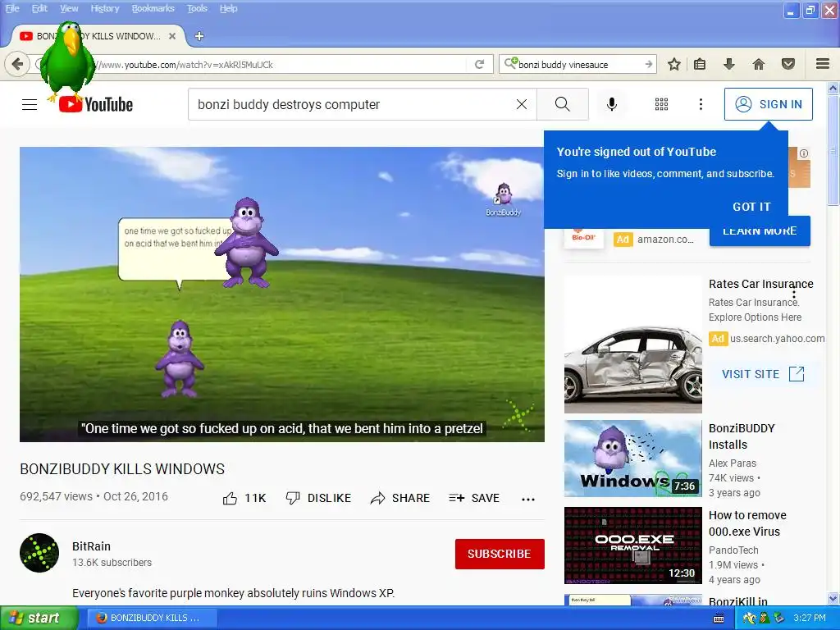Click the amazon.co... ad link
Screen dimensions: 840x630
click(665, 240)
